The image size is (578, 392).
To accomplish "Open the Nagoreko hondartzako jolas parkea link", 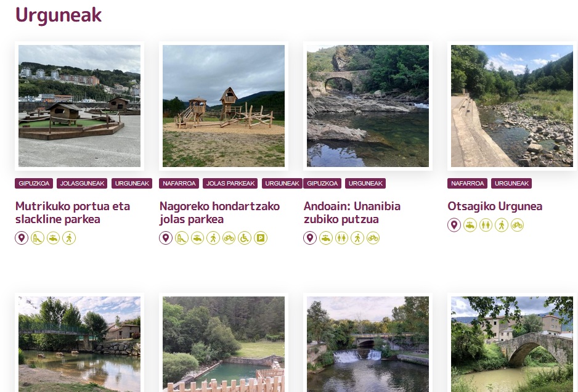I will click(x=220, y=213).
